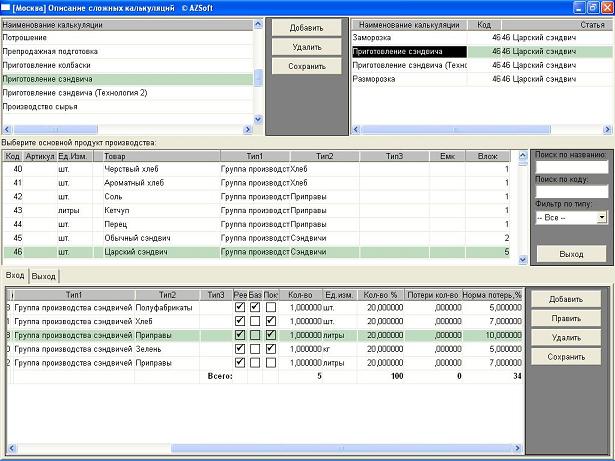Select Ароматный хлеб product row

click(257, 183)
